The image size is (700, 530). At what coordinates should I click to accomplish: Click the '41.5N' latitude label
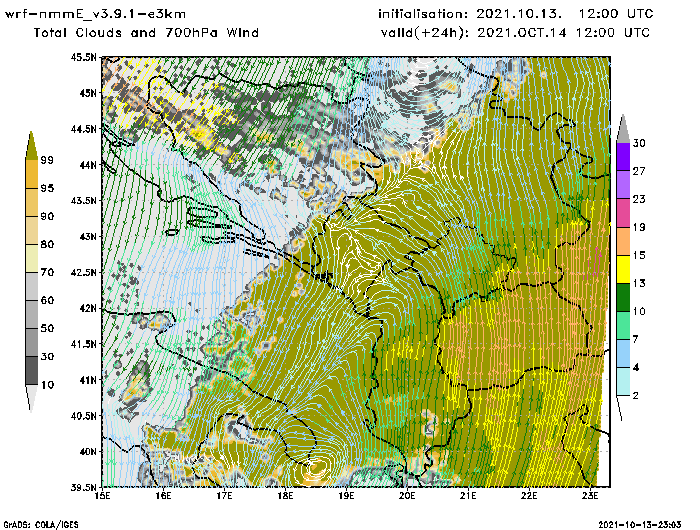tap(83, 344)
